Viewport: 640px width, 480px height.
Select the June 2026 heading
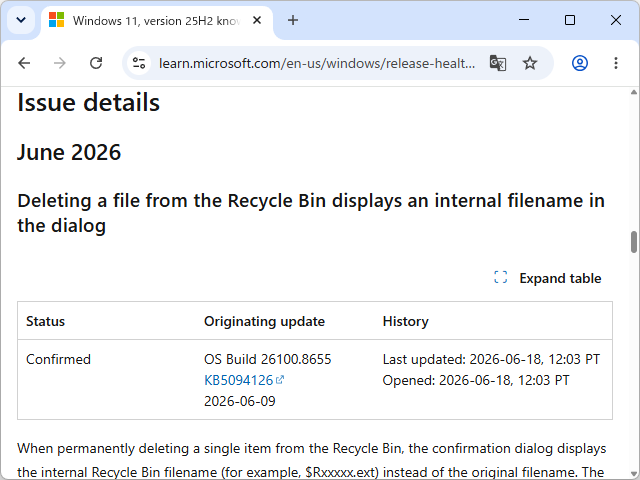(69, 153)
